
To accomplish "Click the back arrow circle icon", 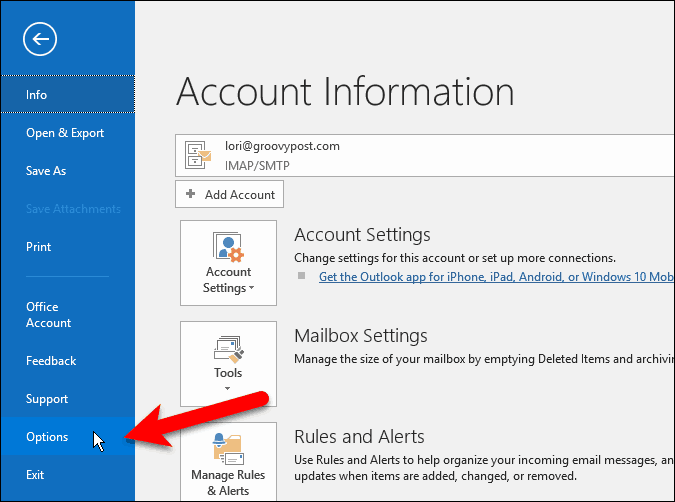I will pyautogui.click(x=40, y=39).
